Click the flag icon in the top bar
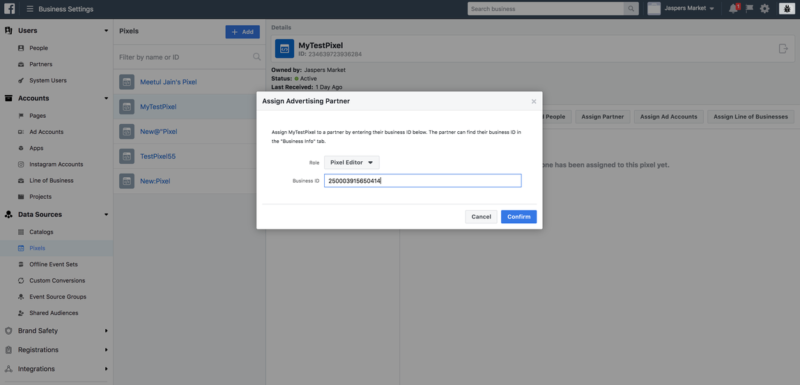 (x=749, y=9)
